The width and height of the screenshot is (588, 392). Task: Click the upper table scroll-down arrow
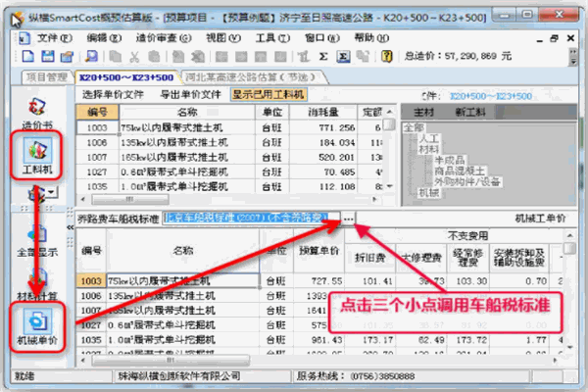pyautogui.click(x=390, y=186)
